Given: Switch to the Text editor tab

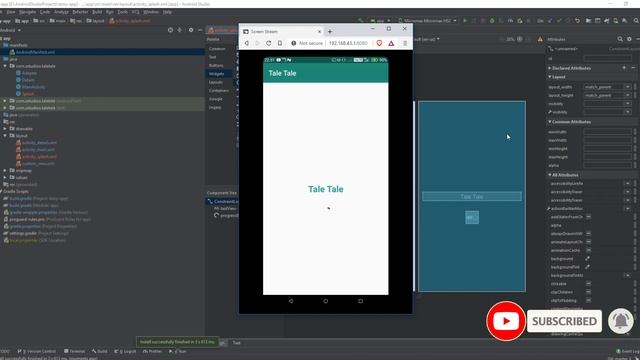Looking at the screenshot, I should coord(237,343).
